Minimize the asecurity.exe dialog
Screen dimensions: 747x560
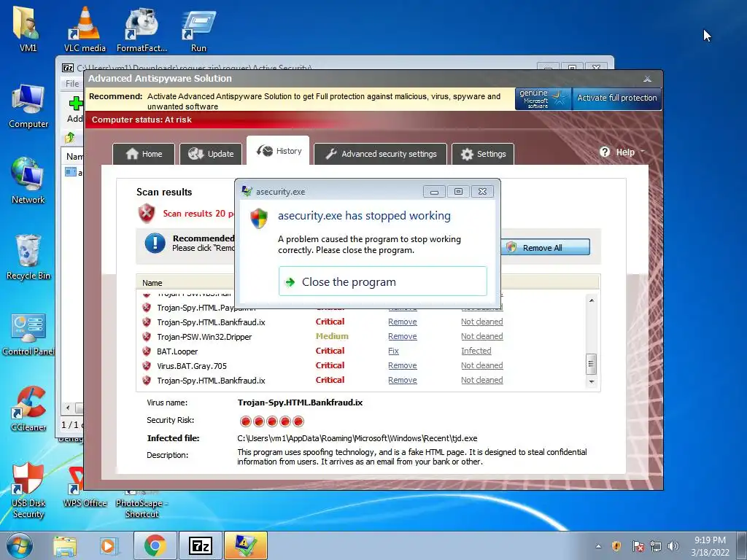[434, 192]
